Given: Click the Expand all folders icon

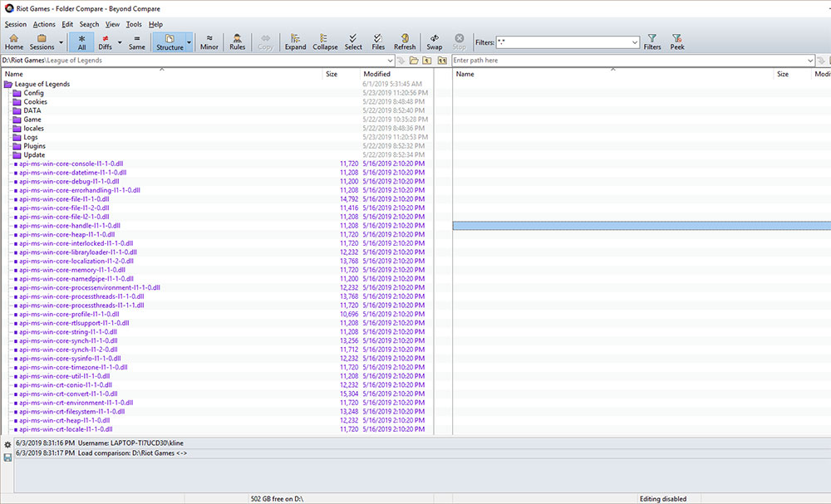Looking at the screenshot, I should [x=295, y=42].
